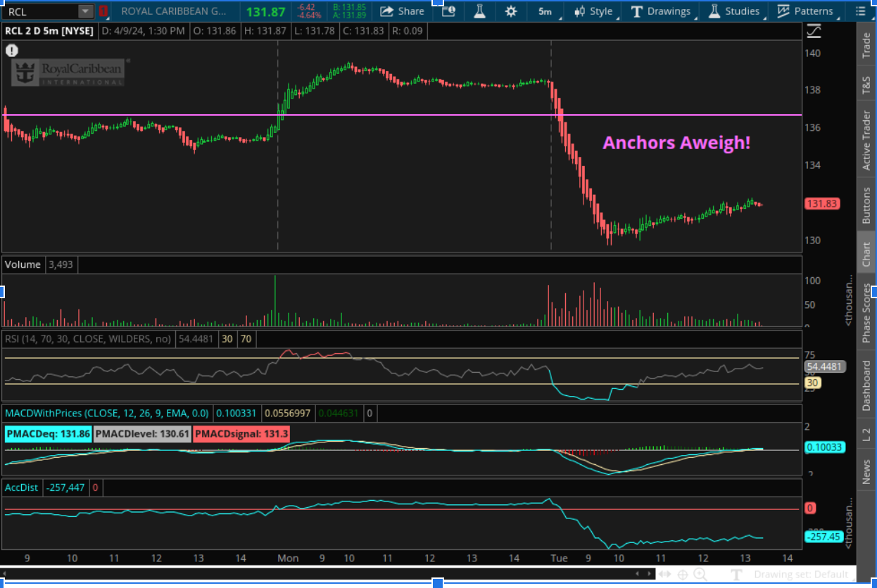Click the scroll-right arrow below chart
The image size is (877, 588).
649,574
